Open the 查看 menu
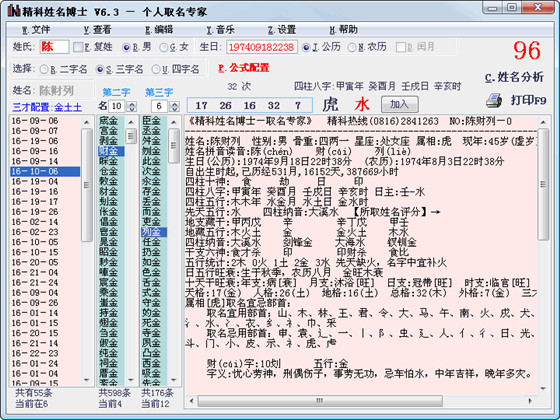The width and height of the screenshot is (560, 420). click(98, 30)
